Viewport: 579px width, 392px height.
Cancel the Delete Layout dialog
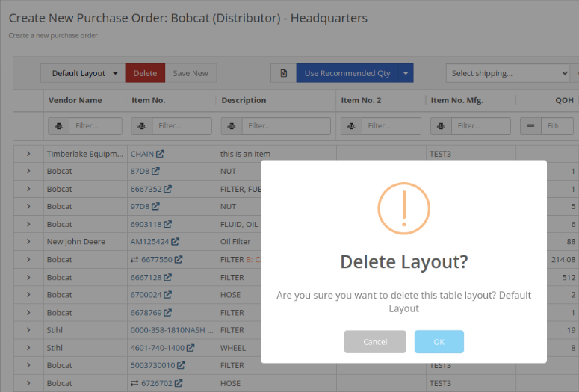(375, 342)
